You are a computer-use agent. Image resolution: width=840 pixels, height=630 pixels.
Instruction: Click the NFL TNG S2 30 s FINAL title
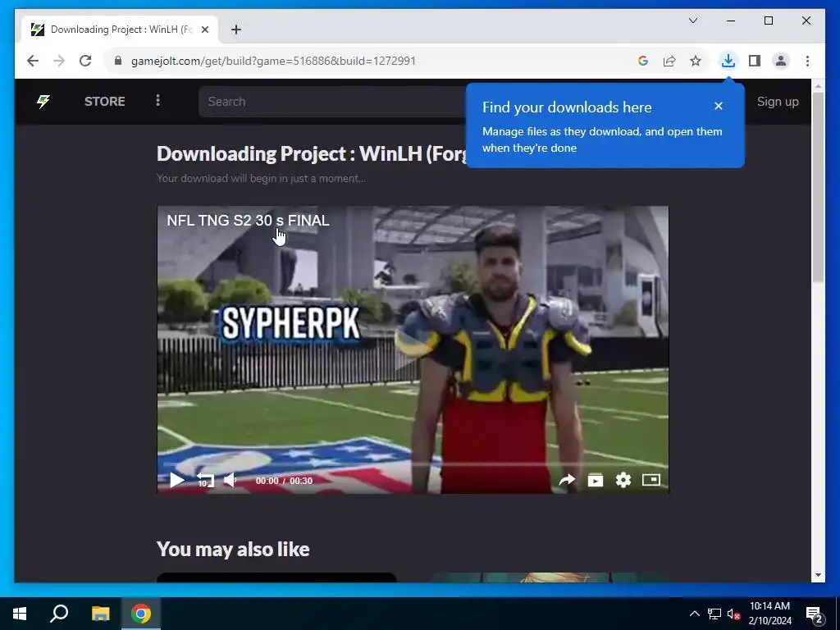click(248, 220)
